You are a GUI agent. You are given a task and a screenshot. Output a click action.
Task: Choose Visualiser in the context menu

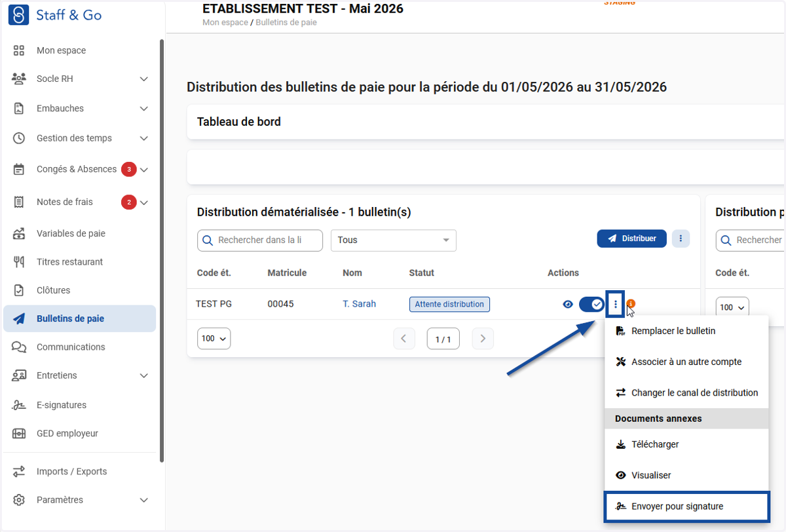click(686, 475)
